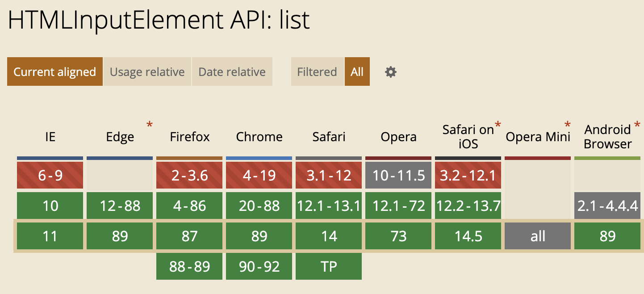This screenshot has width=644, height=294.
Task: Select Chrome version 89 cell
Action: point(259,236)
